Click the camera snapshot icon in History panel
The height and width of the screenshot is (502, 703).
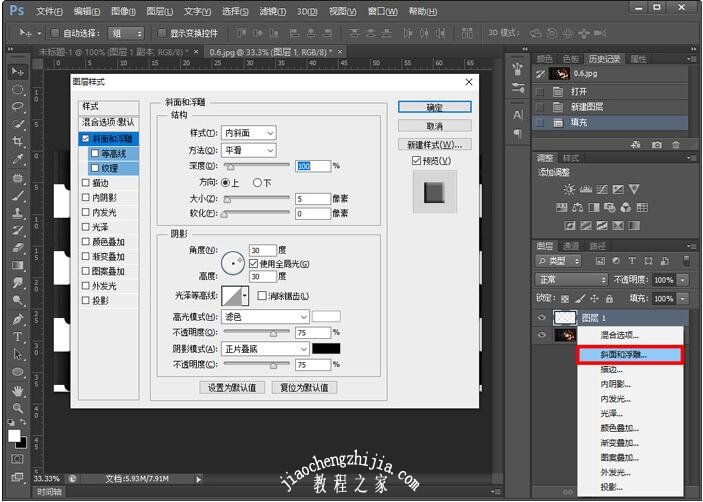[x=657, y=144]
